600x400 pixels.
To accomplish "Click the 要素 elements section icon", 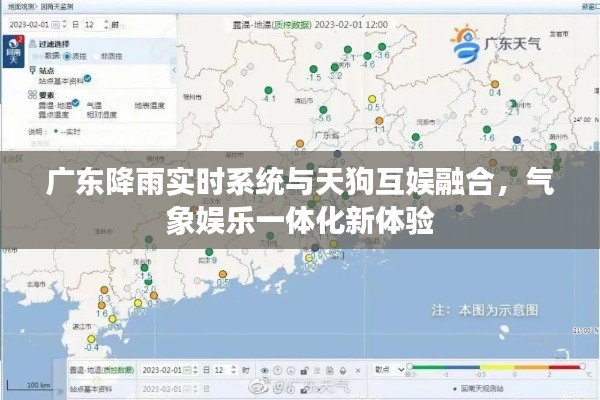I will 33,95.
